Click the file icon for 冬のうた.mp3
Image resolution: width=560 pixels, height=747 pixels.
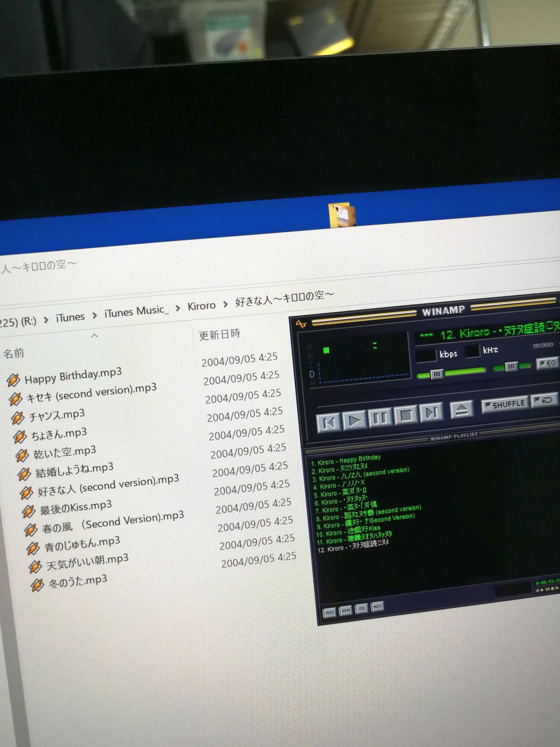pyautogui.click(x=37, y=585)
